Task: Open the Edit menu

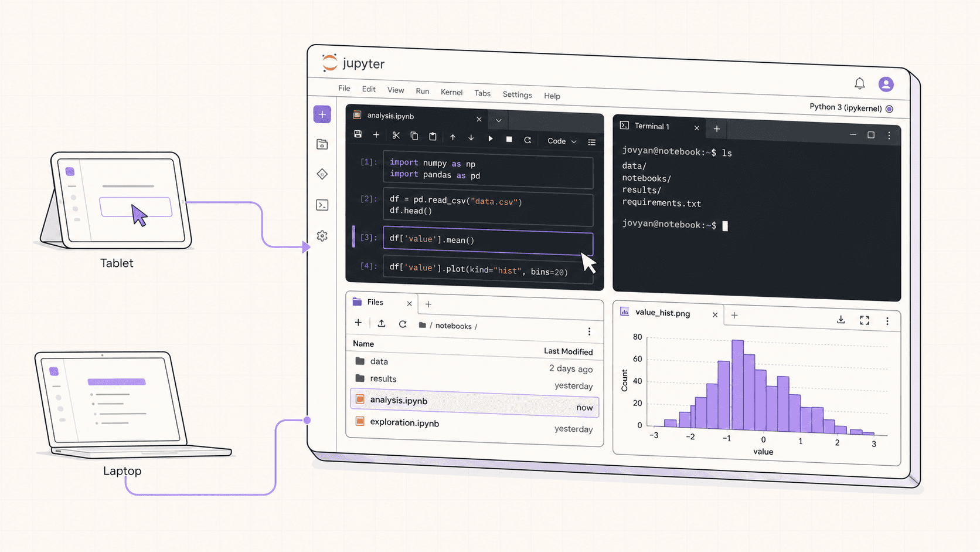Action: (369, 89)
